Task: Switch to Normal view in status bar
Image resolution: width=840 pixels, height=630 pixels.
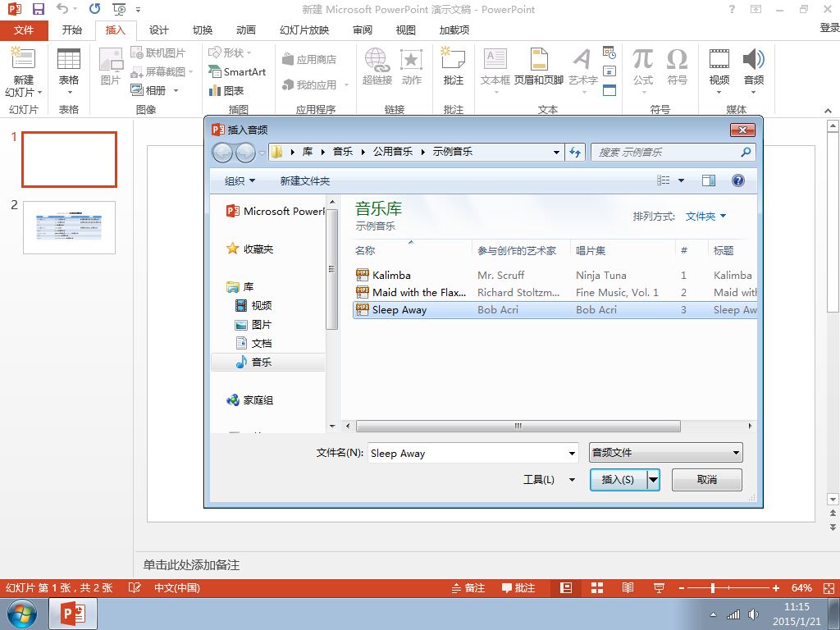Action: 566,587
